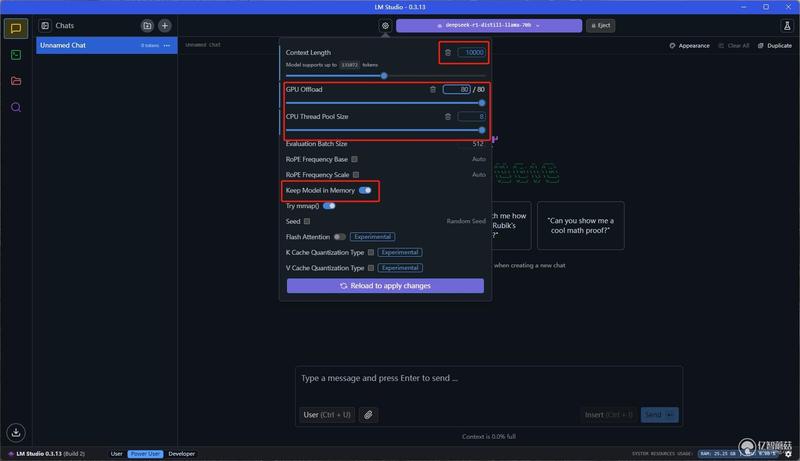Image resolution: width=800 pixels, height=461 pixels.
Task: Reset CPU Thread Pool Size trash icon
Action: (x=447, y=117)
